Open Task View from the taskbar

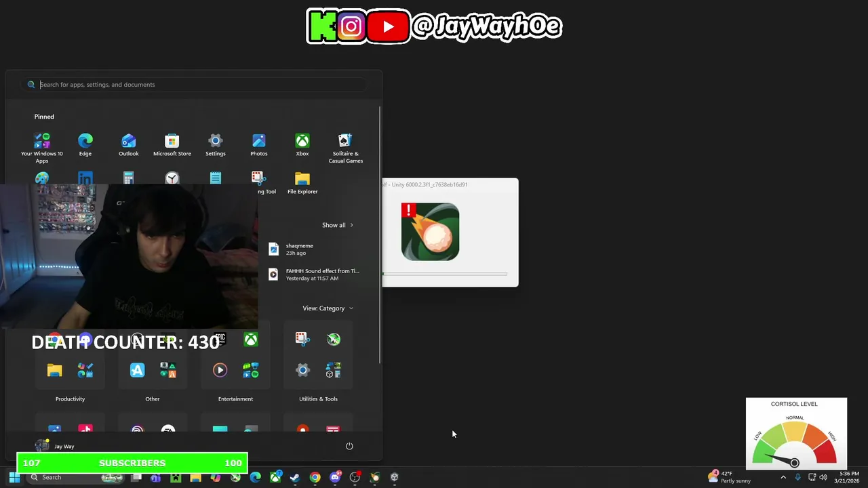tap(136, 477)
